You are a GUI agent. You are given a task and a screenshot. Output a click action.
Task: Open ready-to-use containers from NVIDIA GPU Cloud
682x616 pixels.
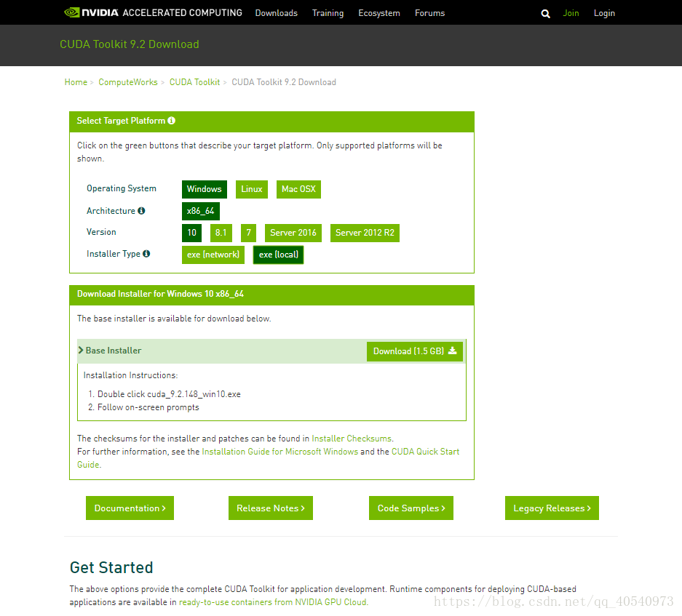[273, 602]
